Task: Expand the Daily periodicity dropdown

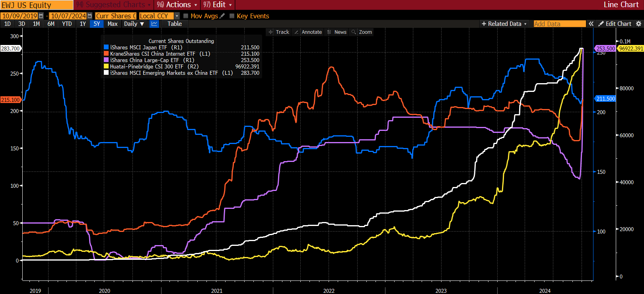Action: (134, 24)
